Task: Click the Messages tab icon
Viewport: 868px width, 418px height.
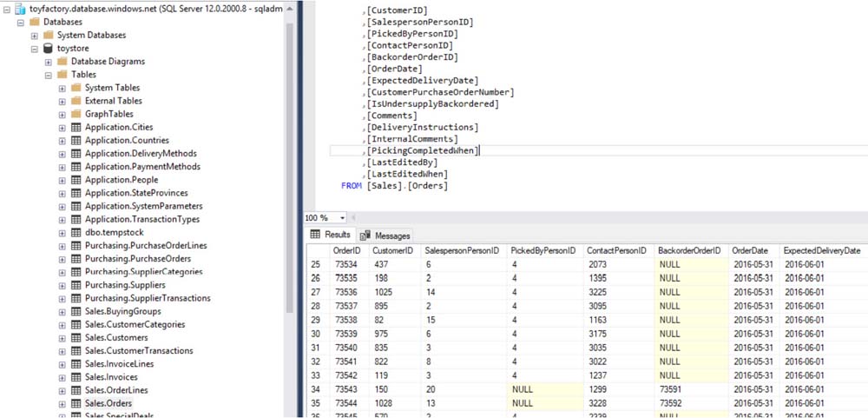Action: (x=365, y=236)
